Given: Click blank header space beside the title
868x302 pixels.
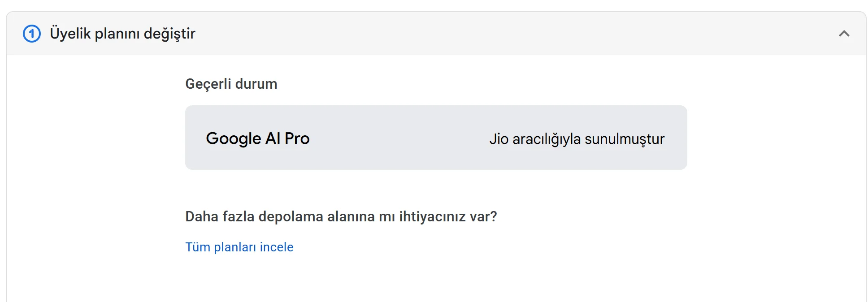Looking at the screenshot, I should click(516, 34).
